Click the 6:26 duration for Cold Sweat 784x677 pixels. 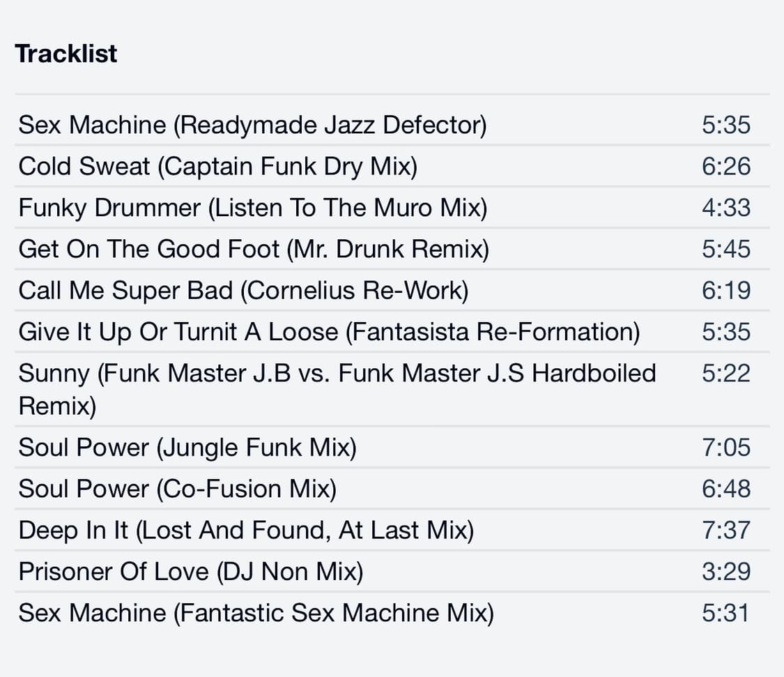[726, 167]
